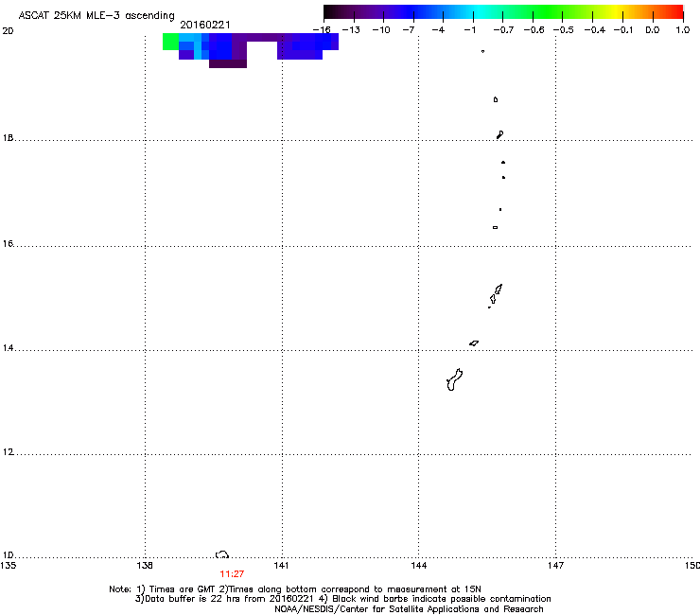Click the color bar label -16
Image resolution: width=700 pixels, height=615 pixels.
(322, 30)
